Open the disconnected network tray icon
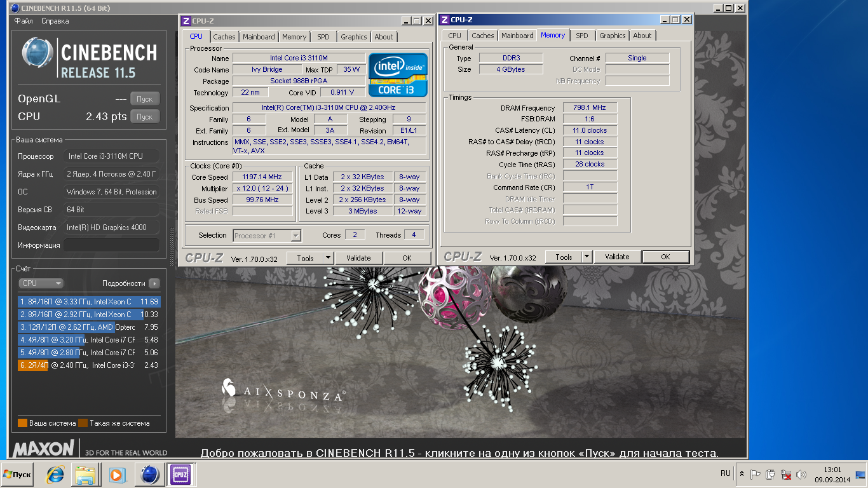 tap(786, 474)
